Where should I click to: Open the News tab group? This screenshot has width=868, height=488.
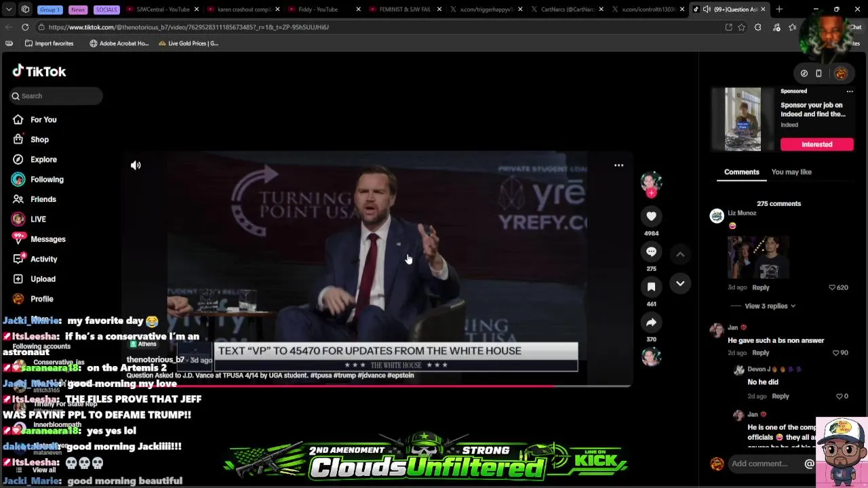pos(78,9)
